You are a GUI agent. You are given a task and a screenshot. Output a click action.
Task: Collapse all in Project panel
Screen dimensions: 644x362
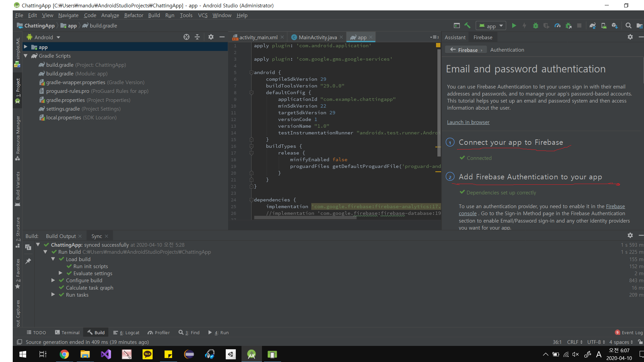tap(197, 37)
